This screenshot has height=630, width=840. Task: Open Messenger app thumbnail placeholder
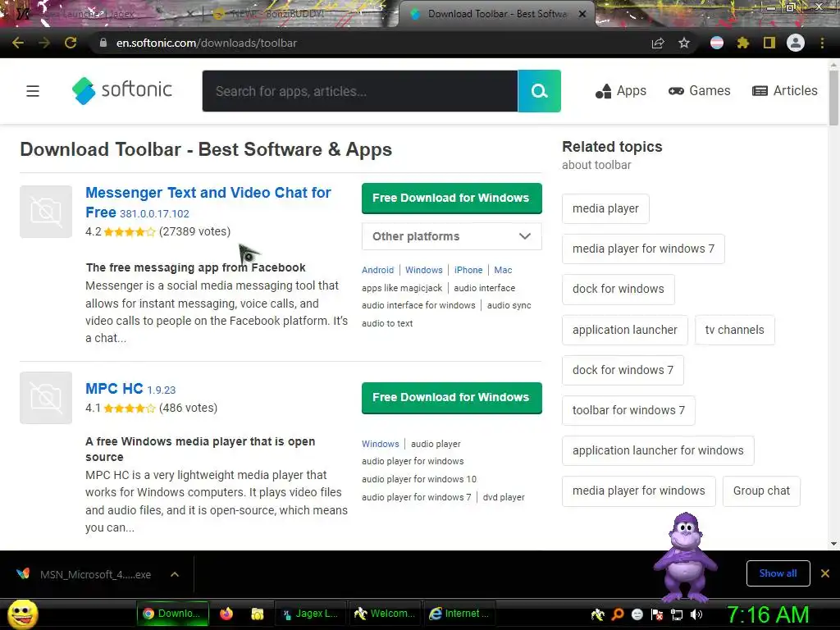(x=46, y=212)
